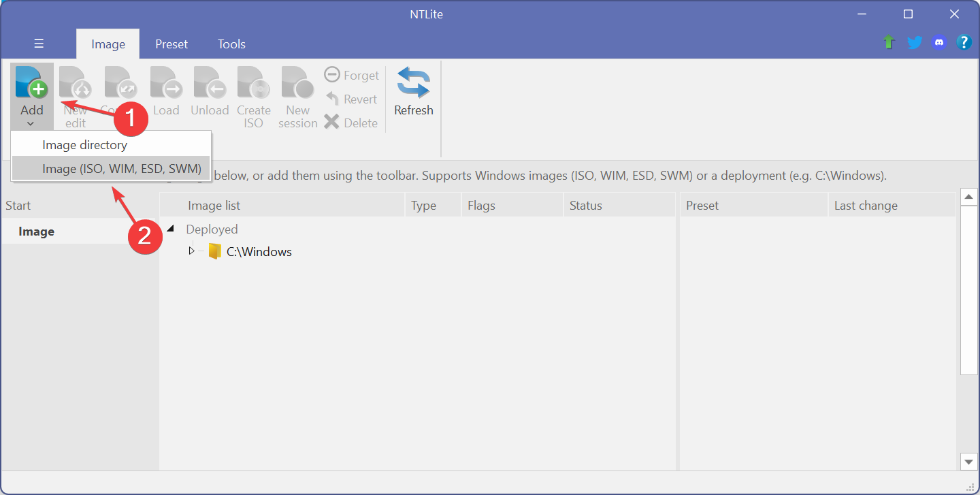
Task: Click the Last change column header
Action: [x=892, y=206]
